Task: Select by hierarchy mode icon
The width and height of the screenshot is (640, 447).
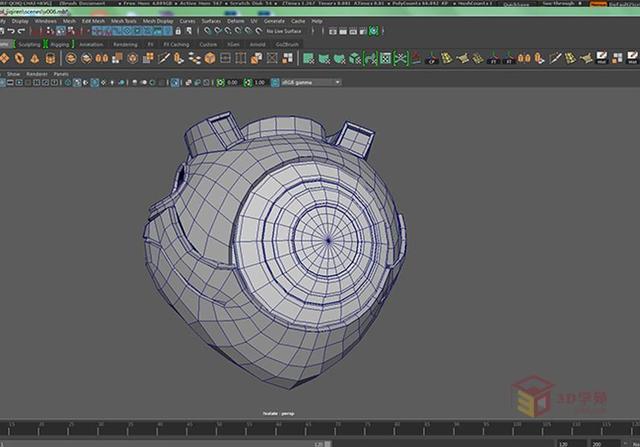Action: 50,31
